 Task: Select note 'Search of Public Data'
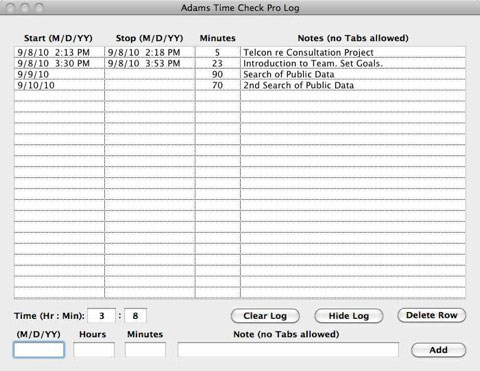point(353,74)
